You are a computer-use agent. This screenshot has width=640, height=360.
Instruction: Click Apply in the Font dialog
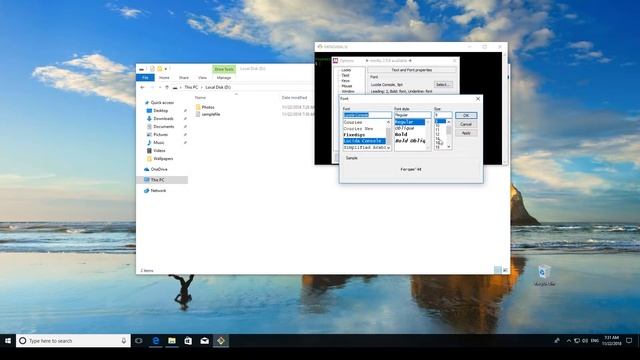(466, 133)
